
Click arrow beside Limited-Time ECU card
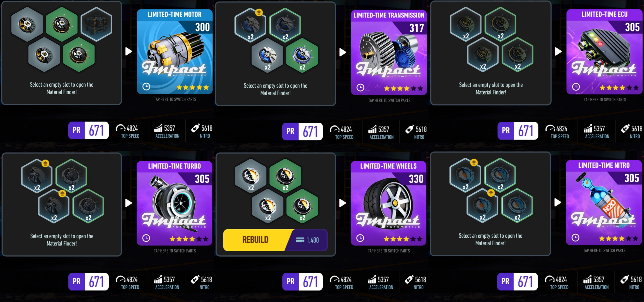[558, 52]
